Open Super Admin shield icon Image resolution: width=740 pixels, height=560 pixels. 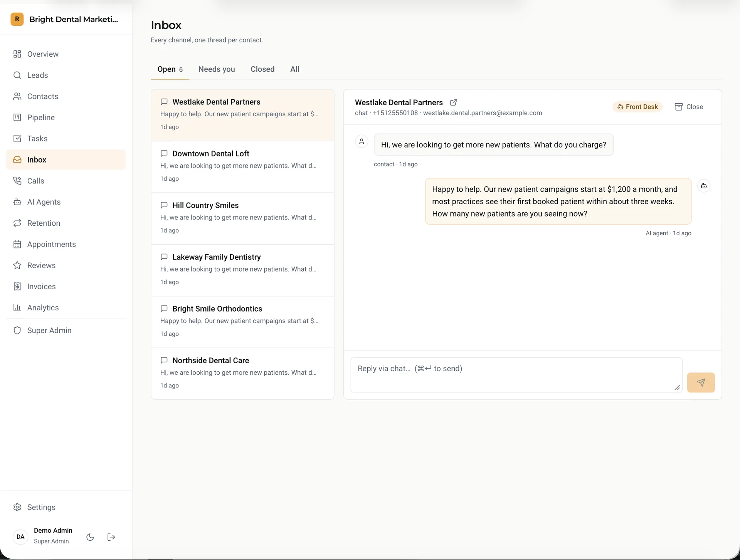(x=17, y=330)
